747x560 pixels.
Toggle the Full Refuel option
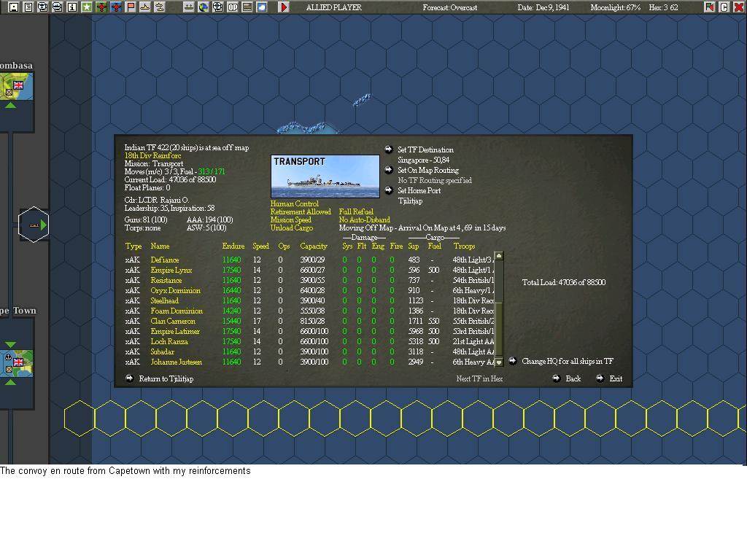[x=356, y=212]
